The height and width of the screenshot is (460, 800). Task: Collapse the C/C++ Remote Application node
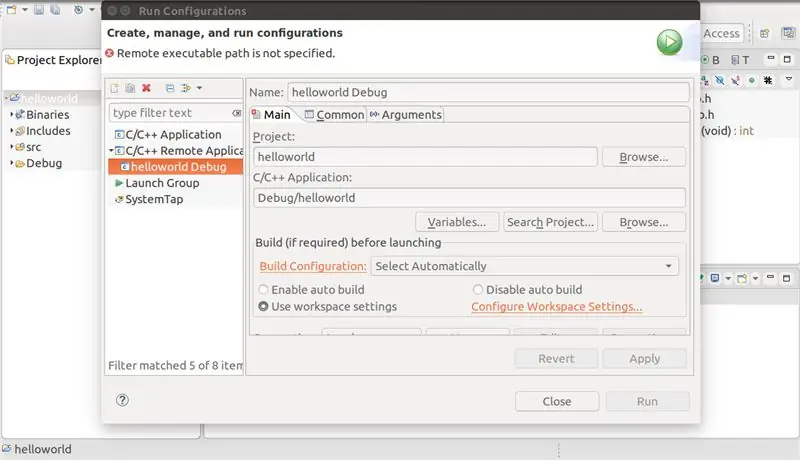(x=111, y=151)
